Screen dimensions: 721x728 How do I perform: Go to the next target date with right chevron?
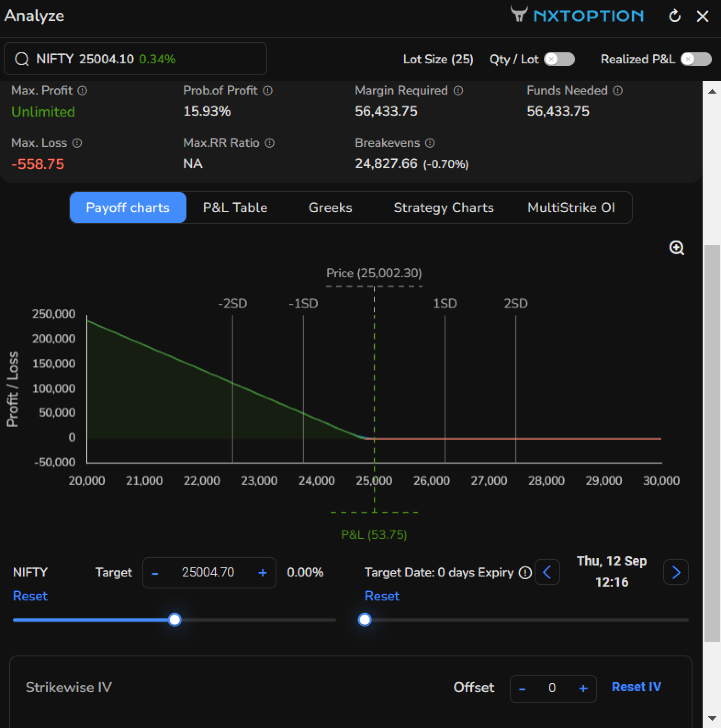676,572
